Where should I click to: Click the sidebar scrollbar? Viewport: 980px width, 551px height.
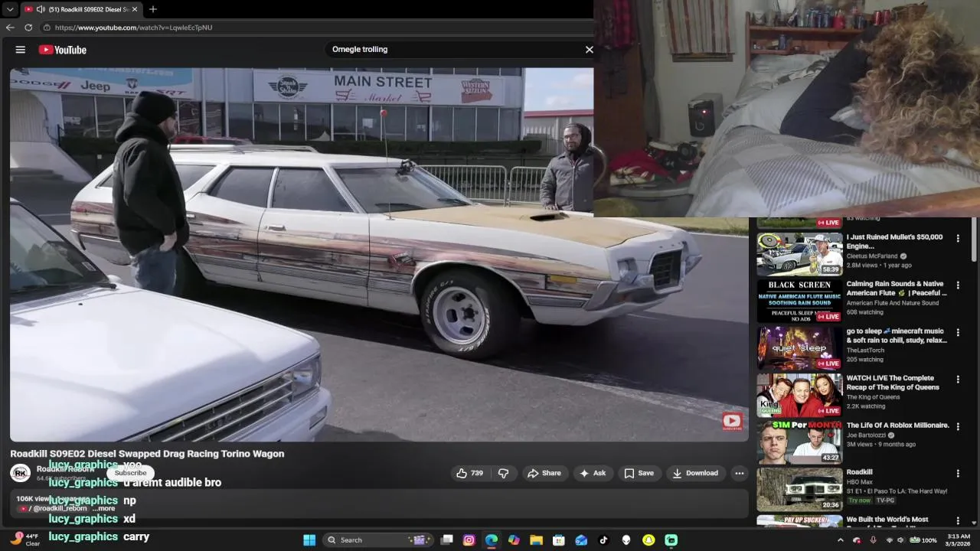tap(974, 241)
